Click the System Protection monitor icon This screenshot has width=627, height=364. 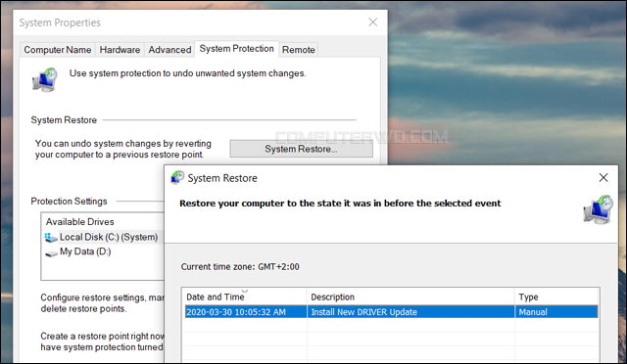pos(45,79)
